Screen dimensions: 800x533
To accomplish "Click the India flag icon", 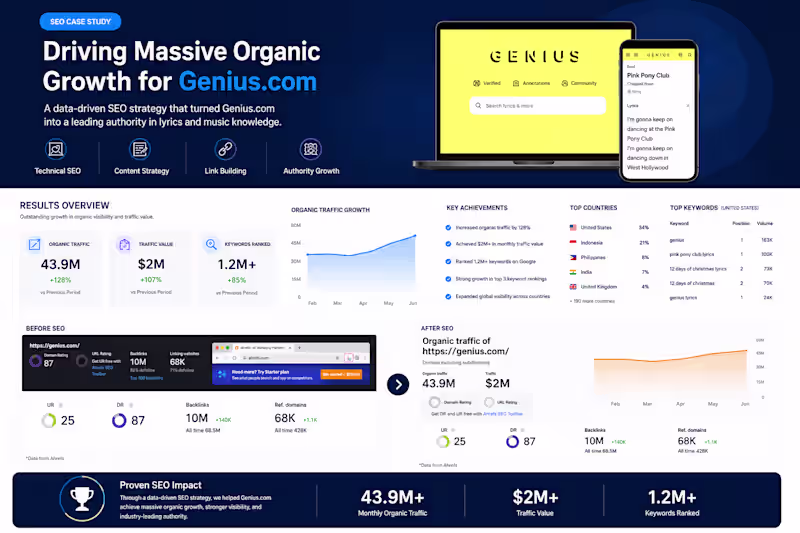I will pyautogui.click(x=573, y=272).
